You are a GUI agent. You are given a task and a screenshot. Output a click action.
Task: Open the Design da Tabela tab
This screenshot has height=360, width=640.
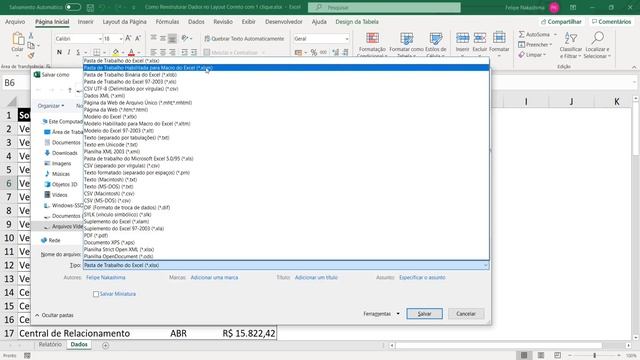[x=357, y=22]
